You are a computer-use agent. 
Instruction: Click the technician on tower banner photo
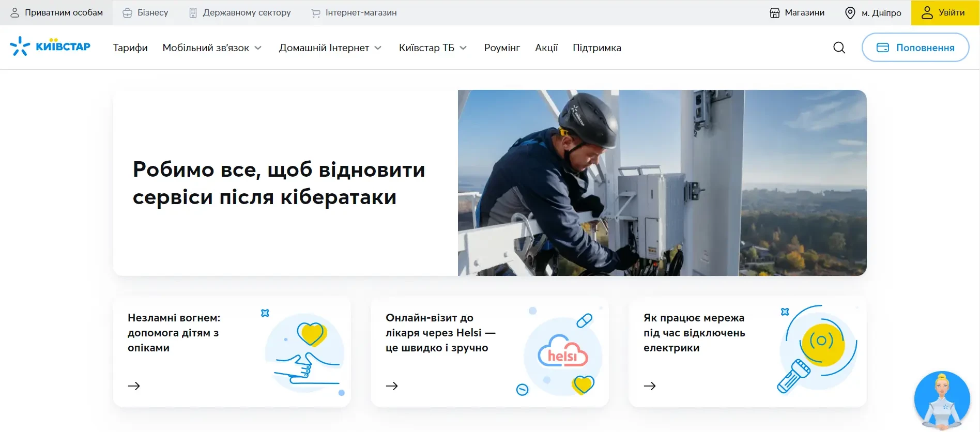click(x=662, y=183)
